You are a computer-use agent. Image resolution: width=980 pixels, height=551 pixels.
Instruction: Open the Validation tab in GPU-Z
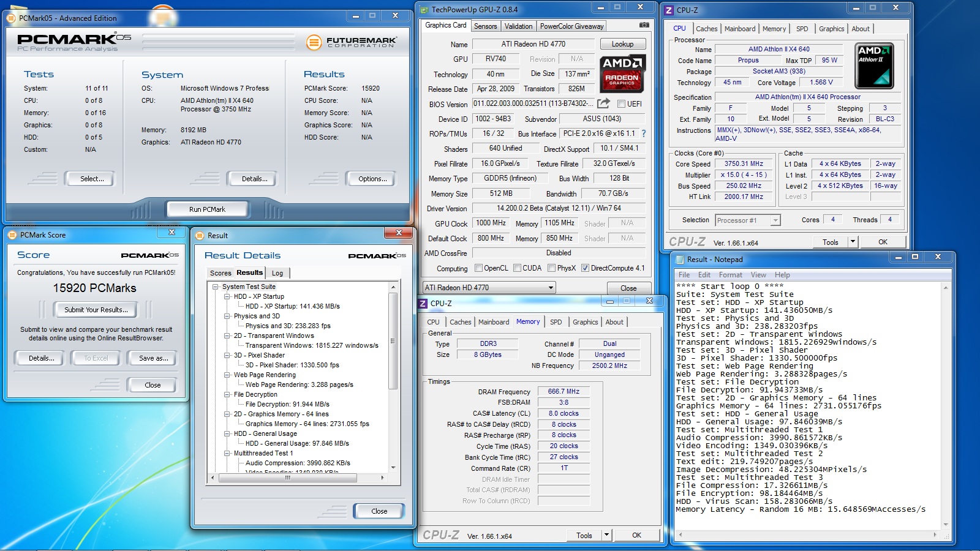519,26
